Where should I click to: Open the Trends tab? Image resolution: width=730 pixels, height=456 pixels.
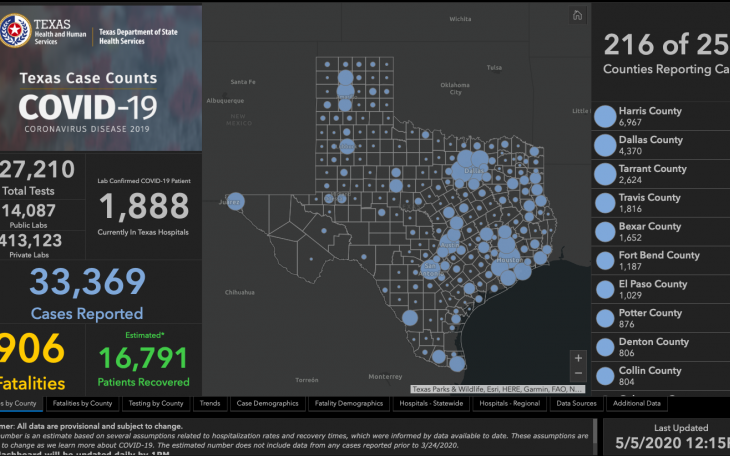click(x=210, y=404)
